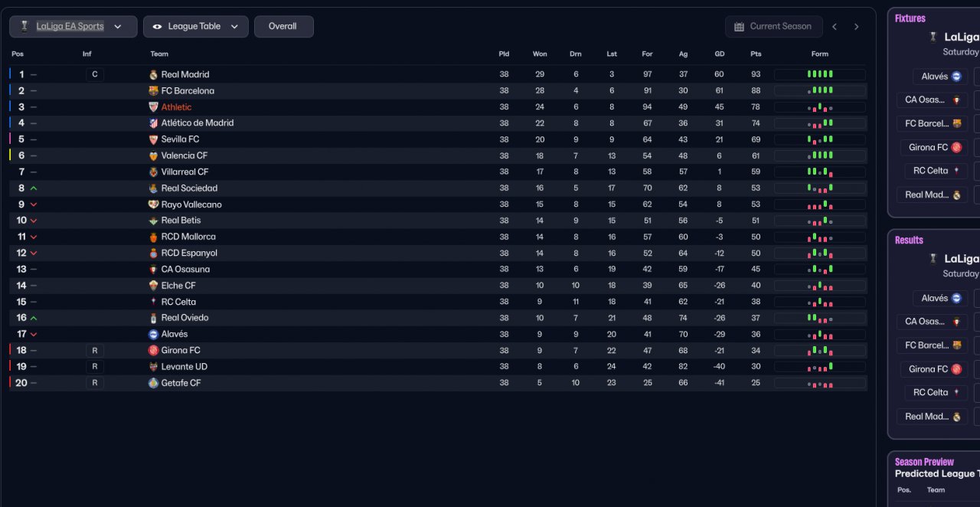Screen dimensions: 980x507
Task: Click the Athletic club crest icon
Action: (x=153, y=107)
